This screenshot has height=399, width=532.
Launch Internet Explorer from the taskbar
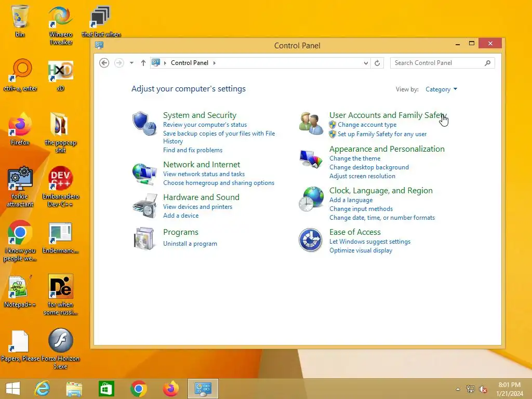click(42, 389)
